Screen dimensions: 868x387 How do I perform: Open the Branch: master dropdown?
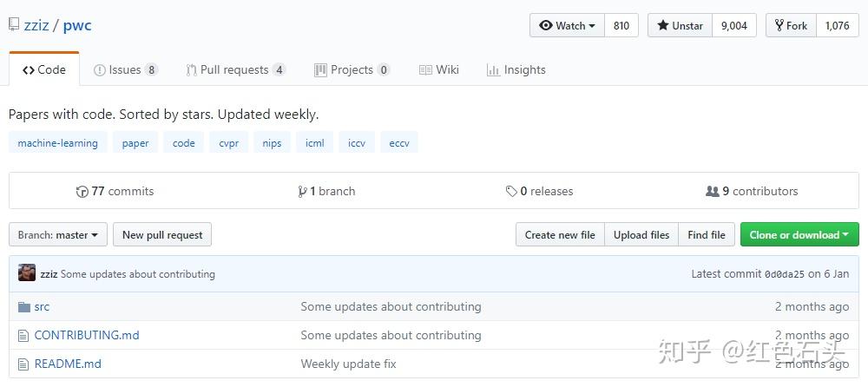tap(58, 235)
